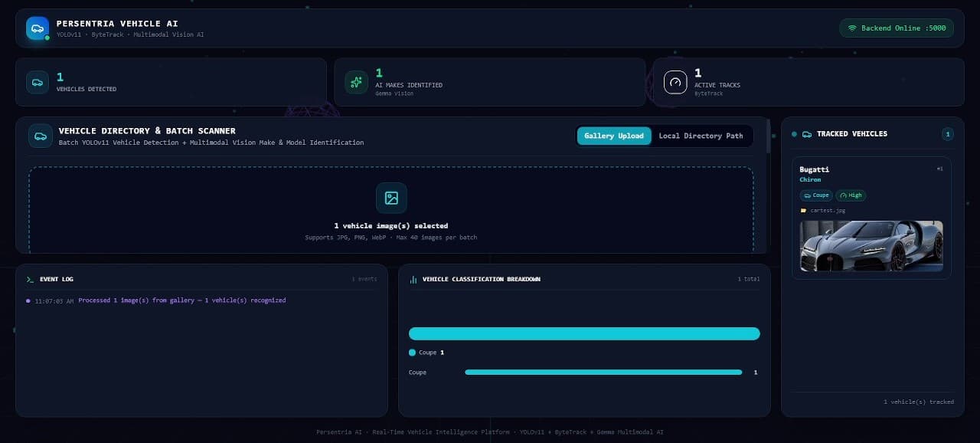Screen dimensions: 980x443
Task: Click the '1 total' label in breakdown
Action: (x=749, y=279)
